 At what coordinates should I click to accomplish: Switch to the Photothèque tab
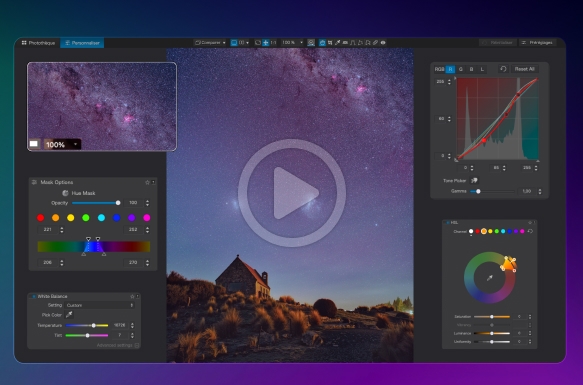point(38,43)
